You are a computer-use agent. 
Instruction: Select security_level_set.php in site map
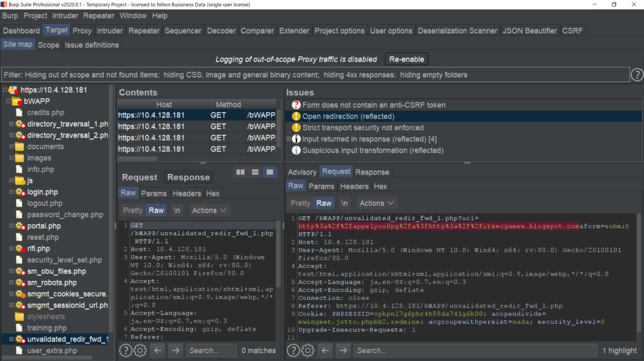64,260
